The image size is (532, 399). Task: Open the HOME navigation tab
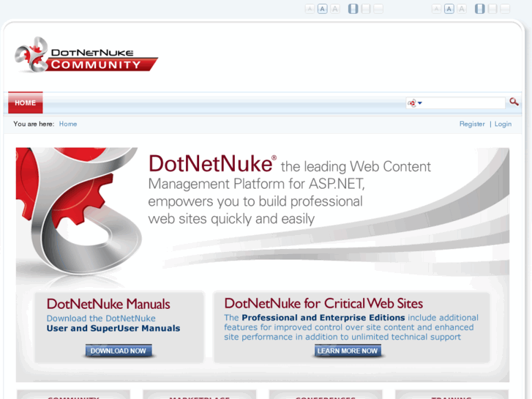click(x=26, y=102)
